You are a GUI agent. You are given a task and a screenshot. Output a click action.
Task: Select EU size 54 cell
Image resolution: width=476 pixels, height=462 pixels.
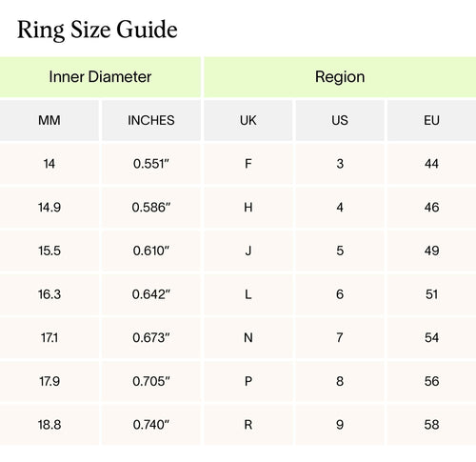(431, 337)
